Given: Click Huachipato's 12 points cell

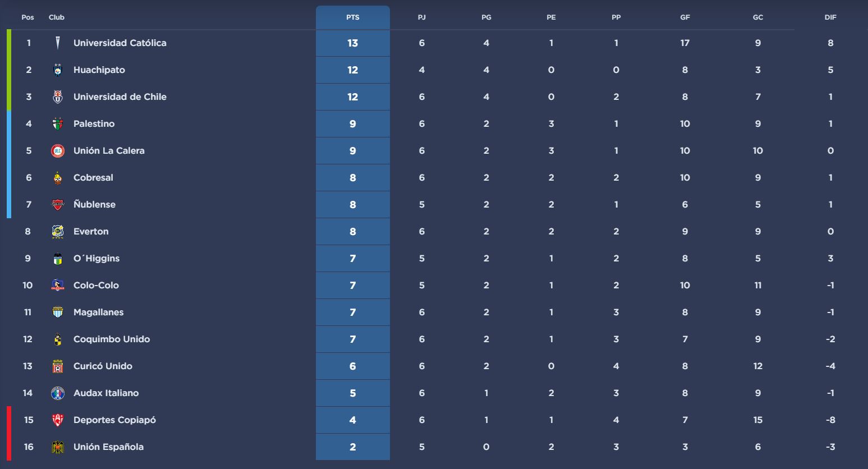Looking at the screenshot, I should tap(353, 70).
